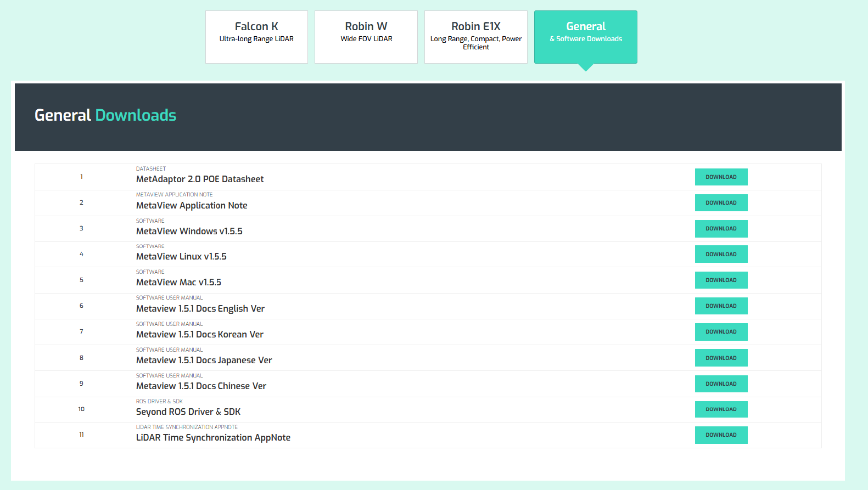Viewport: 868px width, 490px height.
Task: Click the MetaView Windows v1.5.5 title
Action: pos(189,232)
